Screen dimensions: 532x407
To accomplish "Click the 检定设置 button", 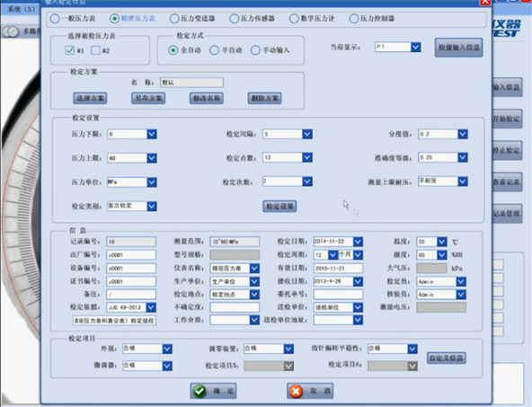I will pyautogui.click(x=279, y=207).
